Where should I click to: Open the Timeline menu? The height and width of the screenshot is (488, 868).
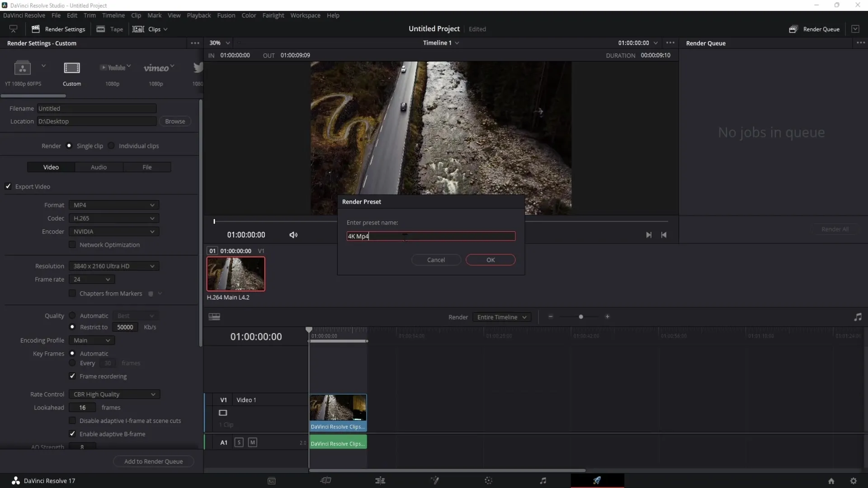113,15
